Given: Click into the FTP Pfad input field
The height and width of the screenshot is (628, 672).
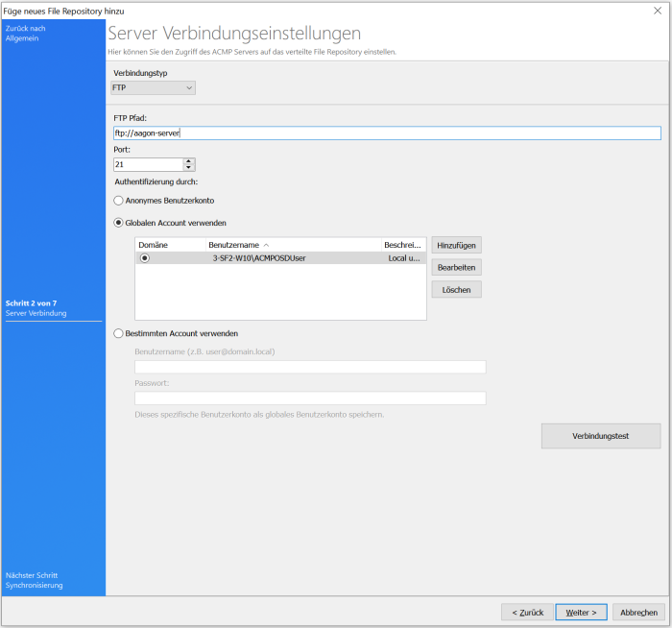Looking at the screenshot, I should pos(386,133).
